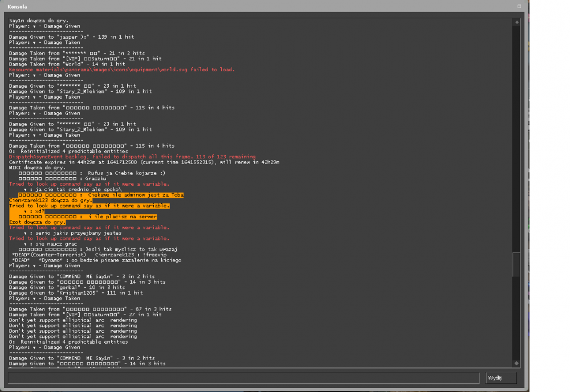Select '[VIP] Saturn' 27 in 1 hit line
The height and width of the screenshot is (392, 570).
click(85, 315)
